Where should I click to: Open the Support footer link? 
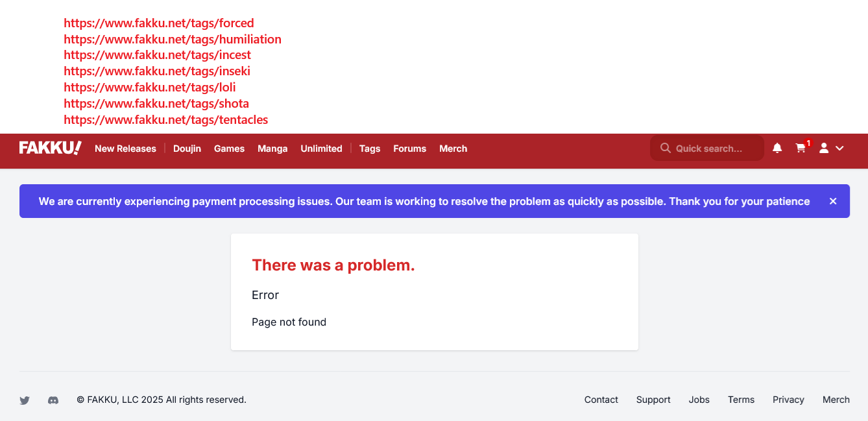coord(653,400)
